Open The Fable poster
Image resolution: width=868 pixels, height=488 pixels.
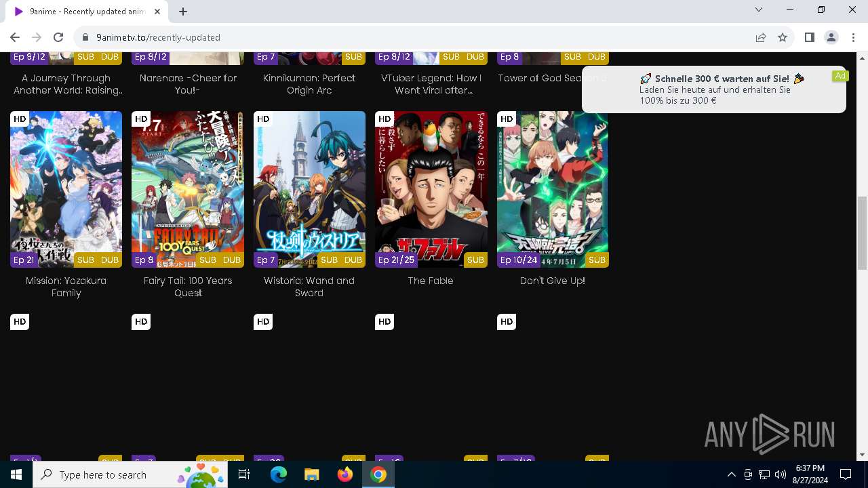tap(431, 189)
